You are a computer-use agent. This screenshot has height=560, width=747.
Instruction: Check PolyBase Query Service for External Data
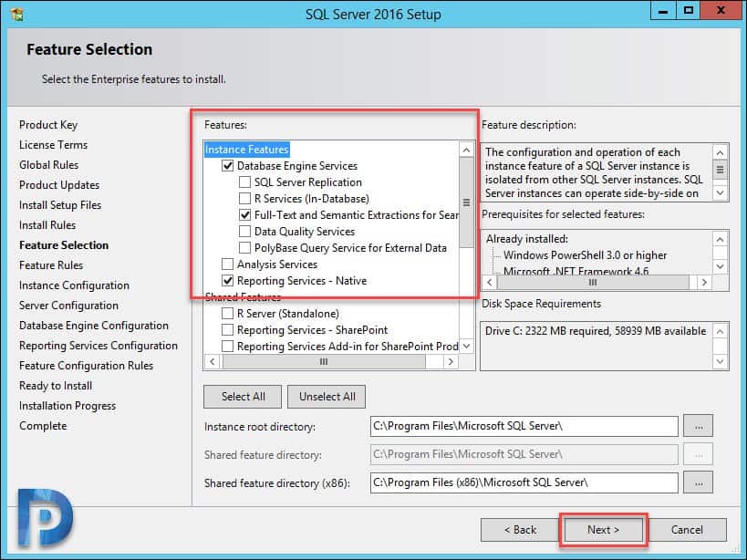coord(244,247)
